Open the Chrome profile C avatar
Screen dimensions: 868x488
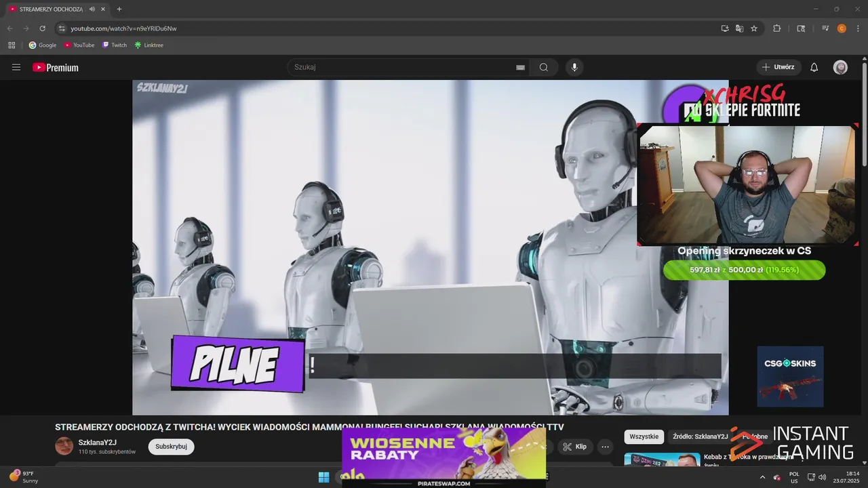pyautogui.click(x=842, y=28)
